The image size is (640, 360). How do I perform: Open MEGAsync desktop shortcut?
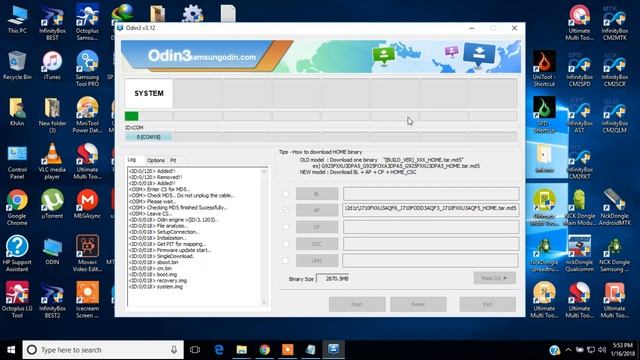87,204
